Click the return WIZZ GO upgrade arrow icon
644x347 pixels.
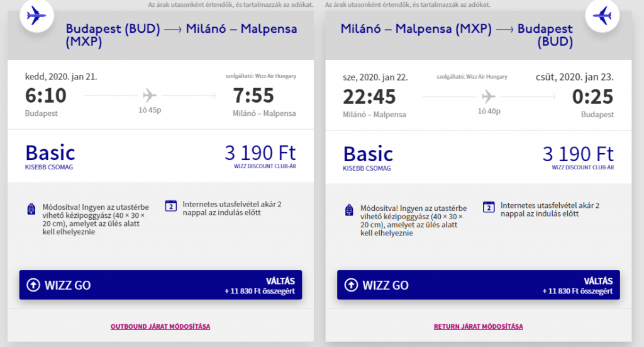[x=351, y=285]
